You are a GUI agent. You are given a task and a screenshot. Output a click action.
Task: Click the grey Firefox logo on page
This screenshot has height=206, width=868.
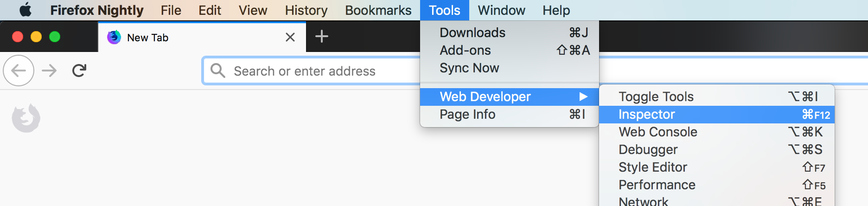[26, 118]
